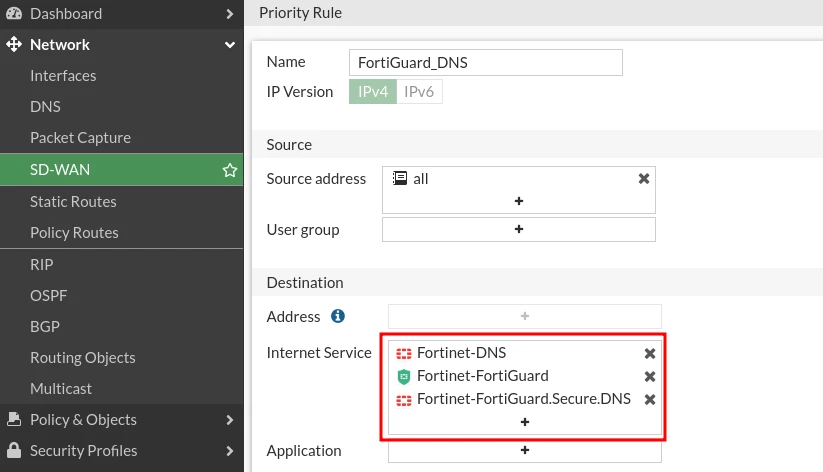823x472 pixels.
Task: Click the Fortinet-FortiGuard.Secure.DNS entry text
Action: [x=524, y=399]
